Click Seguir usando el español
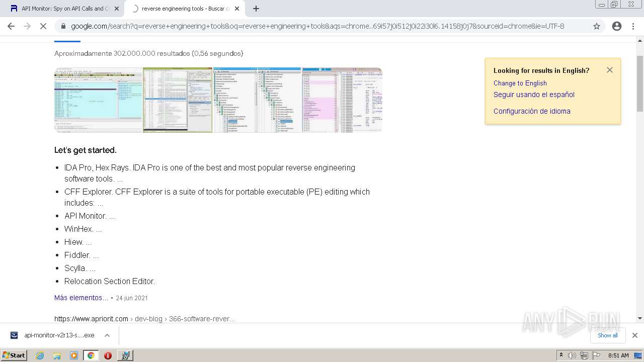Image resolution: width=644 pixels, height=362 pixels. [x=534, y=95]
